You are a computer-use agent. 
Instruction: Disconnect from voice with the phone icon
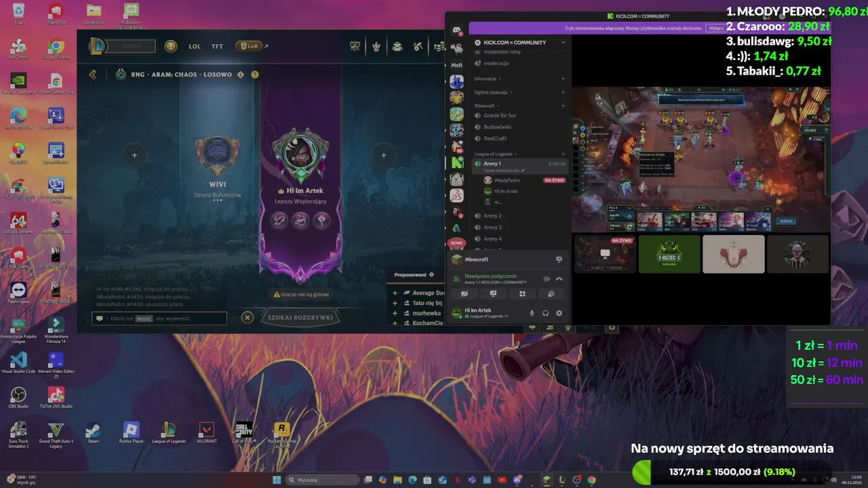(x=559, y=279)
